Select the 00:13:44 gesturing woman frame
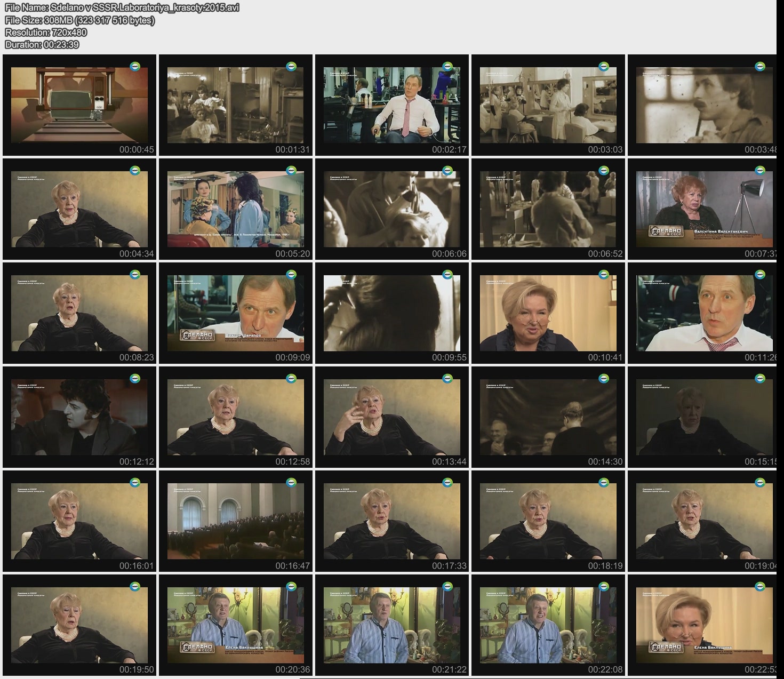This screenshot has height=679, width=784. [x=392, y=417]
